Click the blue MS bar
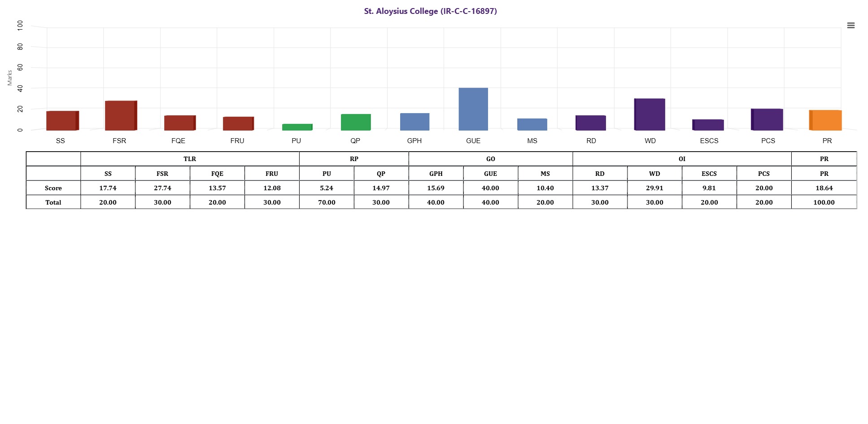The height and width of the screenshot is (424, 868). 532,124
